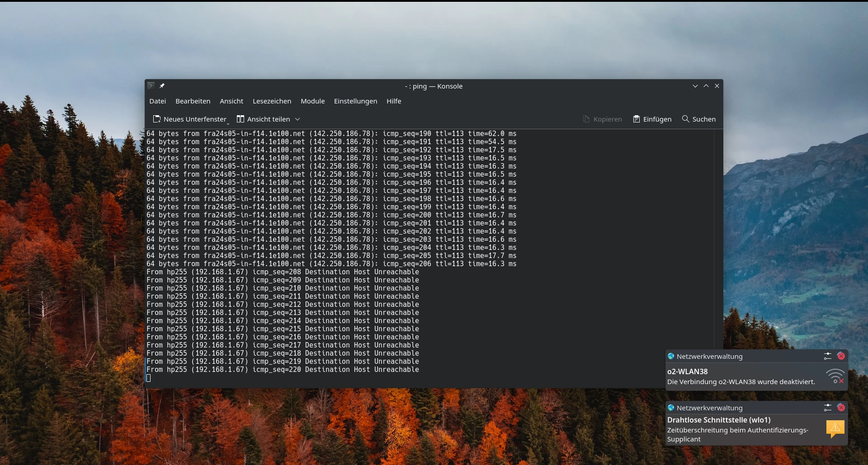The width and height of the screenshot is (868, 465).
Task: Configure the Drahtlose Schnittstelle notification settings
Action: click(x=828, y=408)
